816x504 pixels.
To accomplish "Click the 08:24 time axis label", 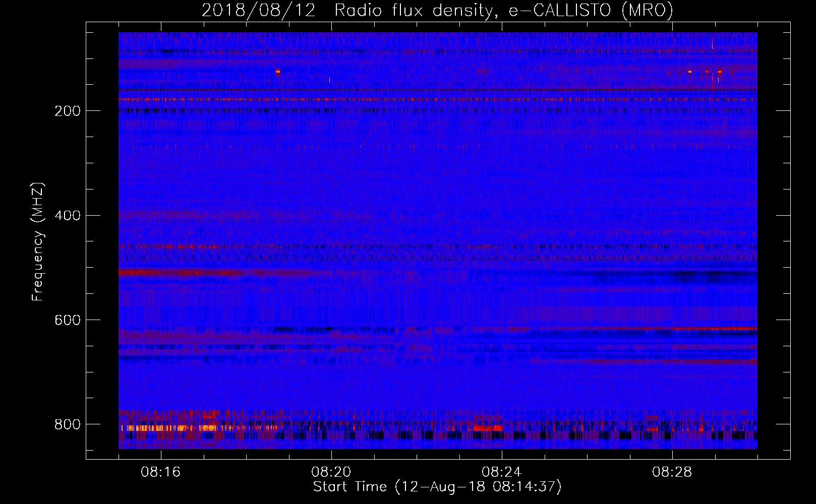I will pos(502,472).
